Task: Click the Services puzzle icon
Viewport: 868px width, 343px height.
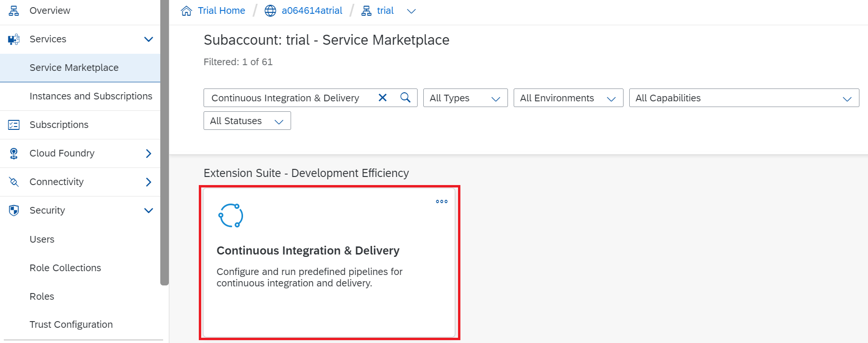Action: [x=14, y=39]
